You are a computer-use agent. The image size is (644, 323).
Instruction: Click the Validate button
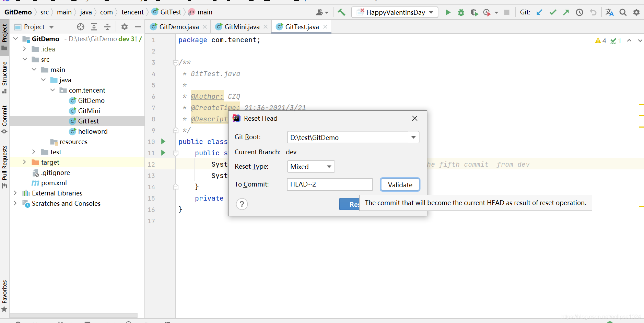[400, 185]
